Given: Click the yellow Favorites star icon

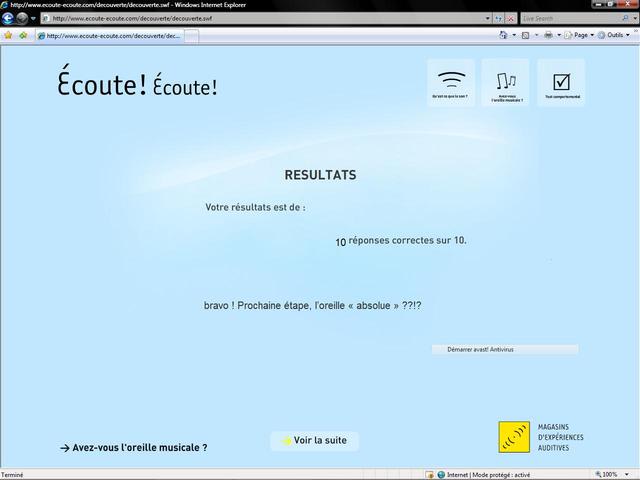Looking at the screenshot, I should point(8,36).
